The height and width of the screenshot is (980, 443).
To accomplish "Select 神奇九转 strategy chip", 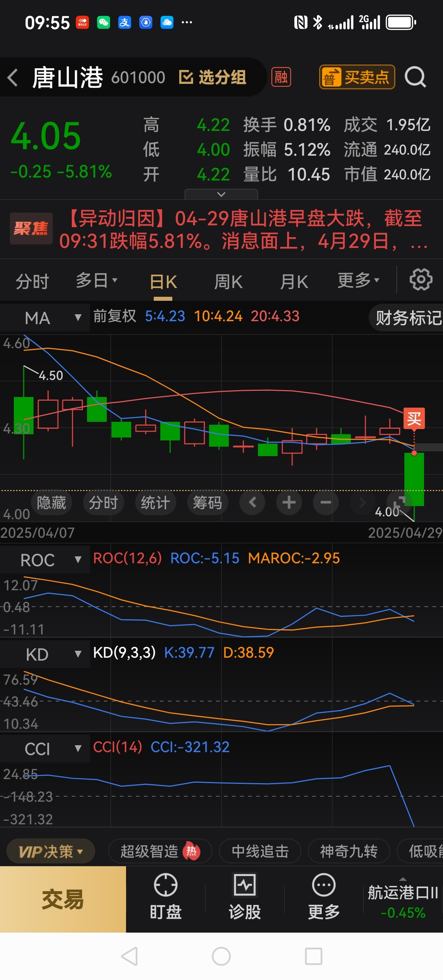I will tap(349, 851).
